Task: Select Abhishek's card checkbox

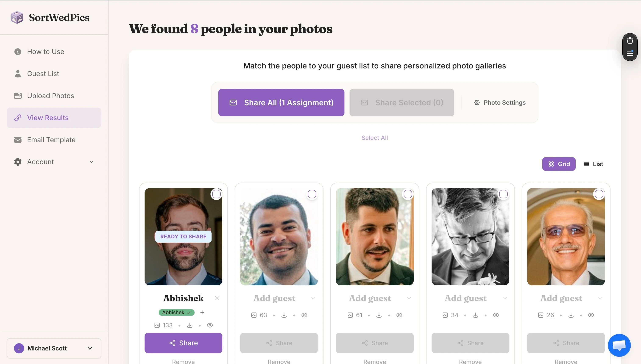Action: 216,194
